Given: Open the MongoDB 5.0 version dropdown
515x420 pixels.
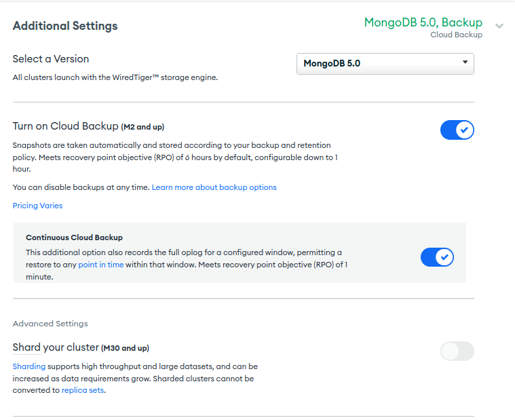Looking at the screenshot, I should (385, 63).
